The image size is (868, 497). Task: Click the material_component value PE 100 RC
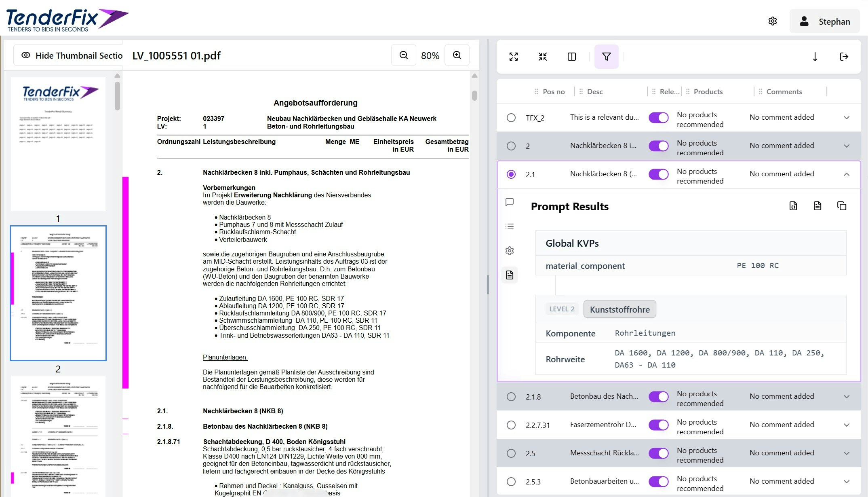(x=757, y=266)
